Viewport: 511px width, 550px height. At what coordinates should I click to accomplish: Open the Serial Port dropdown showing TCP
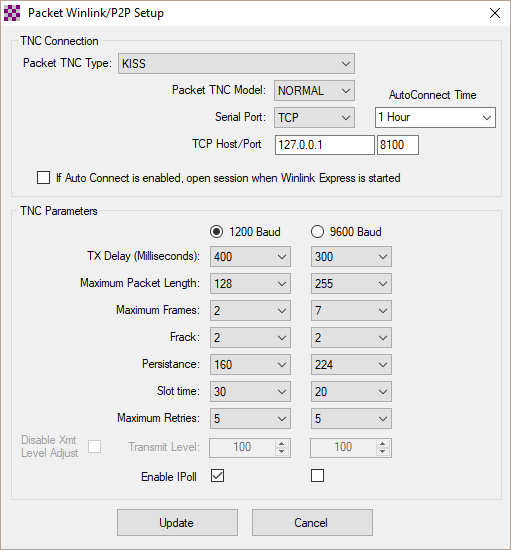[314, 118]
